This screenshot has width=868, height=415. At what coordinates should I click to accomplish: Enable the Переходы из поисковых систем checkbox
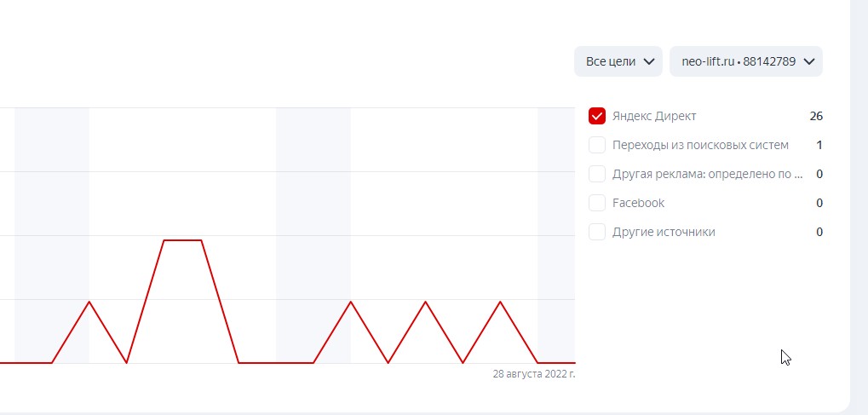coord(597,145)
